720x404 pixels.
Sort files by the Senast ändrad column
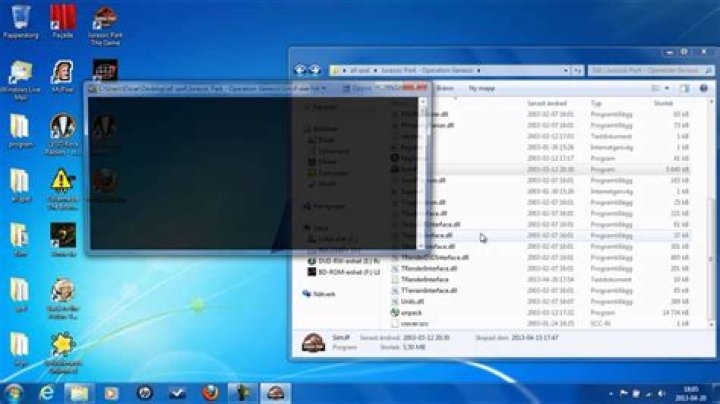(545, 103)
